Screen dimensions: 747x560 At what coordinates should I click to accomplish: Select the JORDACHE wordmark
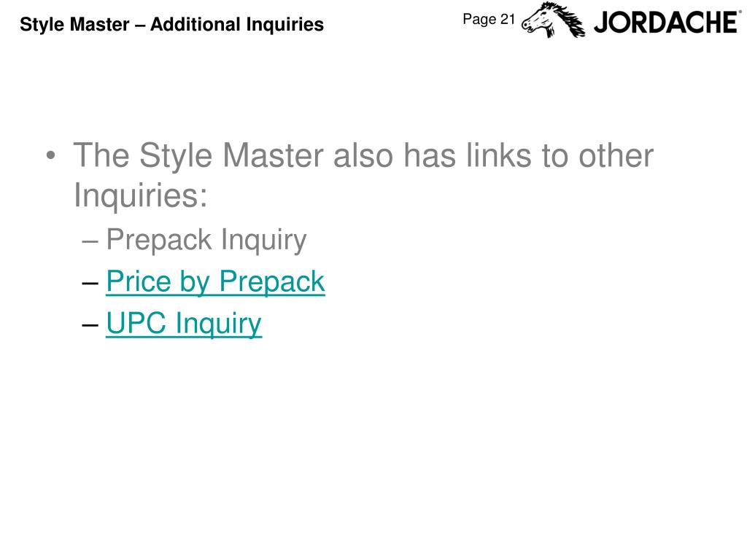tap(665, 23)
